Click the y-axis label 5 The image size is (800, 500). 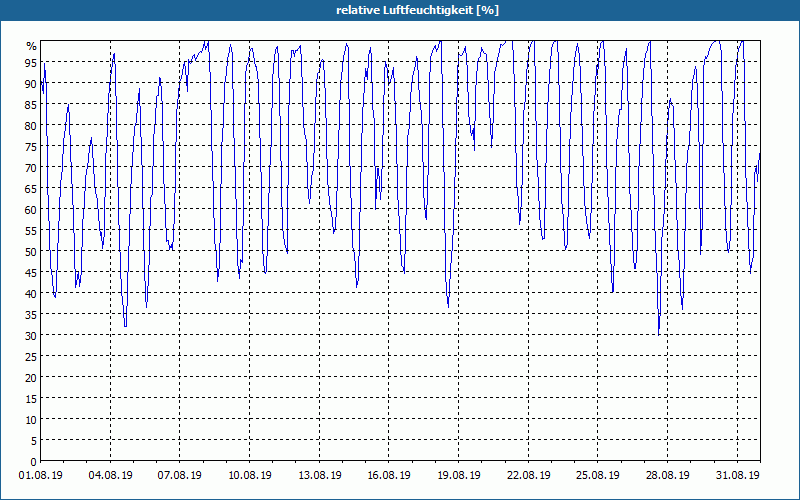tap(34, 441)
